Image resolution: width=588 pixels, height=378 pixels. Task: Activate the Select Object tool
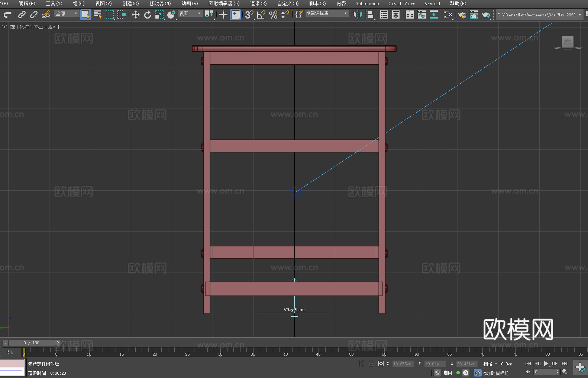pos(86,15)
